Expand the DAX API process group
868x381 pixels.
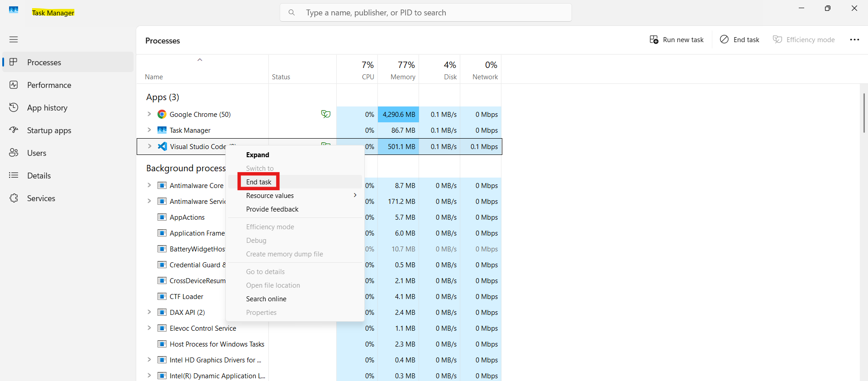(x=149, y=312)
